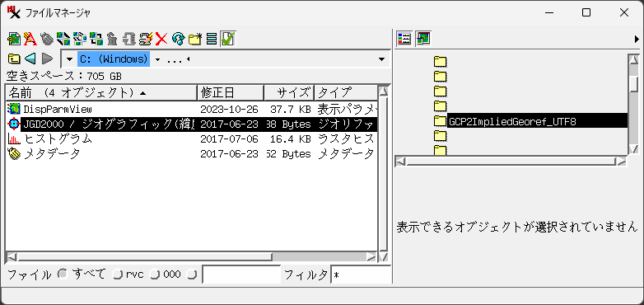This screenshot has height=305, width=644.
Task: Go back with the teal left arrow
Action: 30,59
